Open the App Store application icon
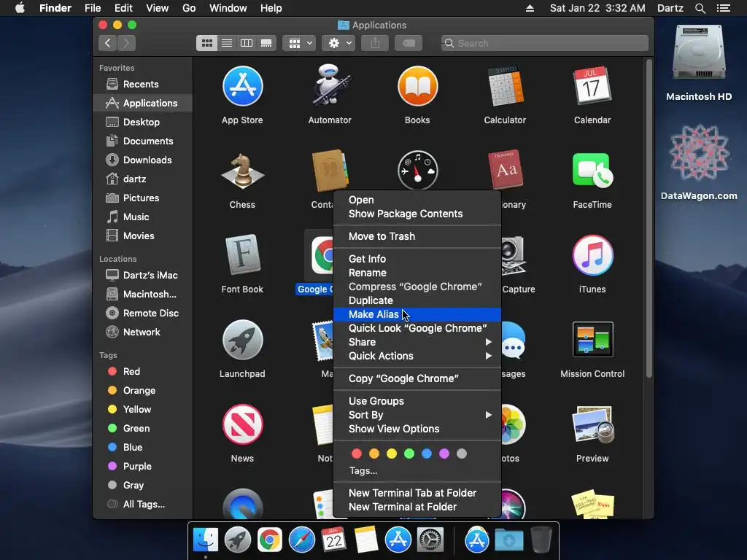This screenshot has height=560, width=747. pos(242,86)
